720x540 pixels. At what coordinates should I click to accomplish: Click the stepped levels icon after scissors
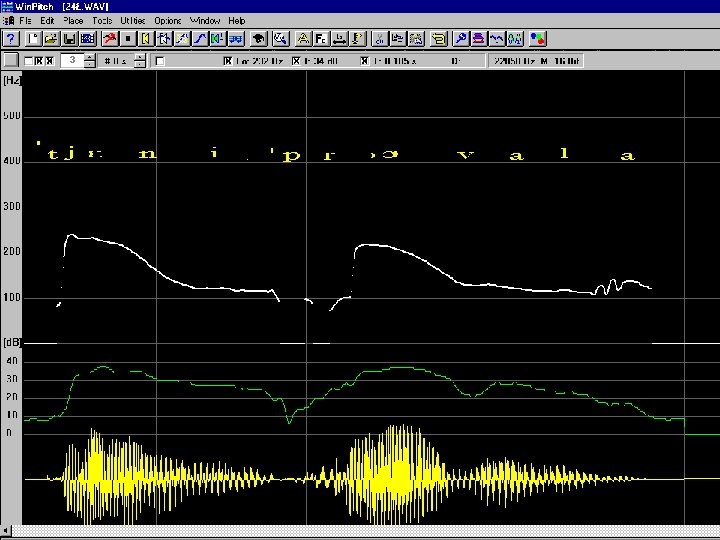[x=398, y=39]
